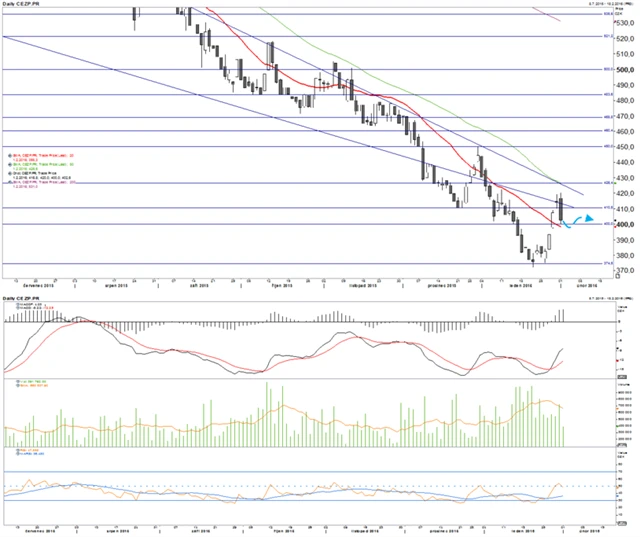Select 'Daily CEZP.PR' title of indicator panel
The image size is (640, 537).
(21, 299)
